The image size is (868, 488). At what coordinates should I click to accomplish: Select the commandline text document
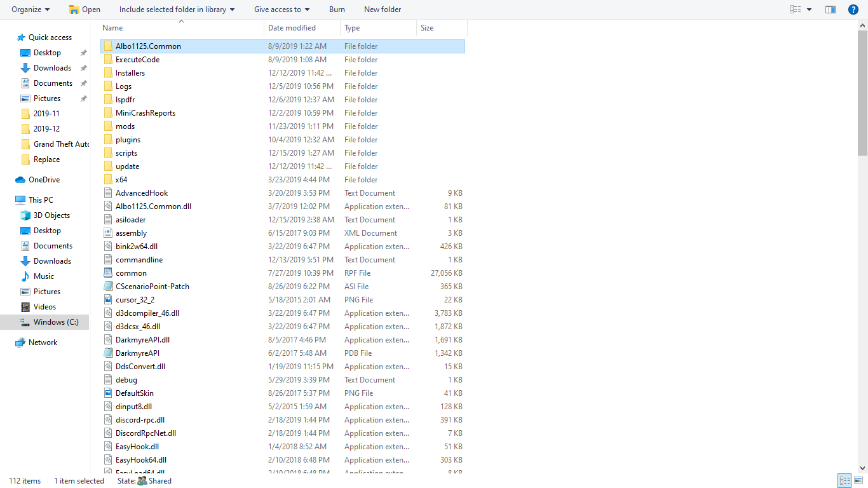click(139, 260)
